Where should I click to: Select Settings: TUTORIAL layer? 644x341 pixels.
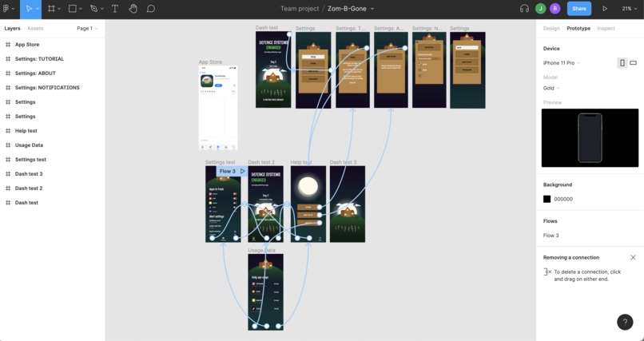[x=39, y=58]
